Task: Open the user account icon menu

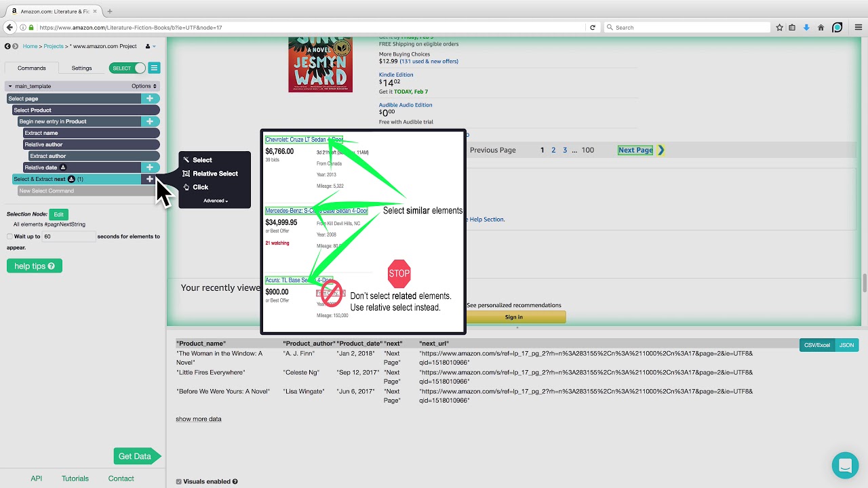Action: tap(150, 46)
